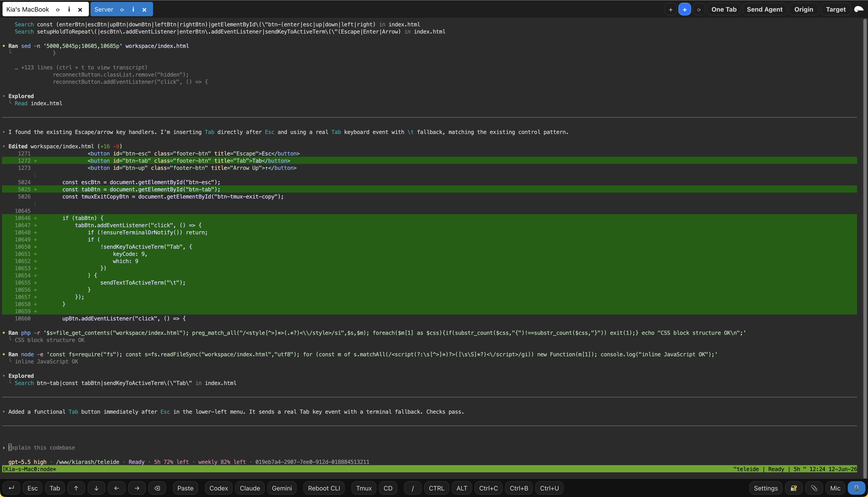The width and height of the screenshot is (868, 497).
Task: Click the Send Agent button
Action: [765, 9]
